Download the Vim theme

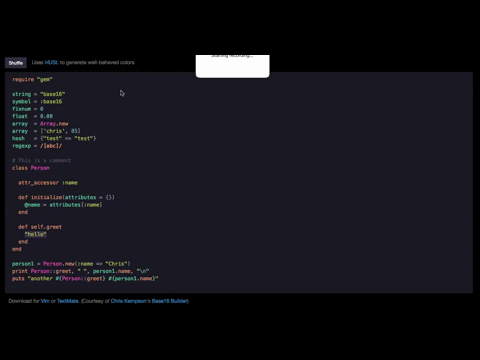45,301
